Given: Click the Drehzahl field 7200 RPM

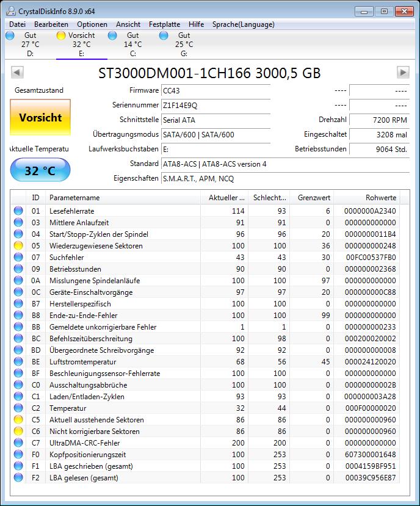Looking at the screenshot, I should 379,120.
